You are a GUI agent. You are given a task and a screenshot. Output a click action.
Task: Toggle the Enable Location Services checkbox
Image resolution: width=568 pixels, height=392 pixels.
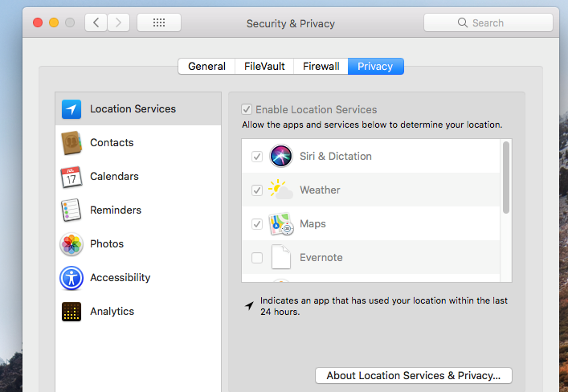247,109
